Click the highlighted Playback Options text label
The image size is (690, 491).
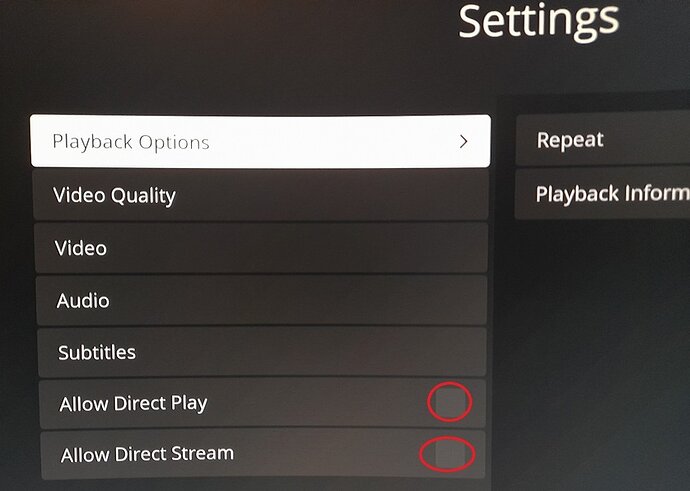click(131, 142)
